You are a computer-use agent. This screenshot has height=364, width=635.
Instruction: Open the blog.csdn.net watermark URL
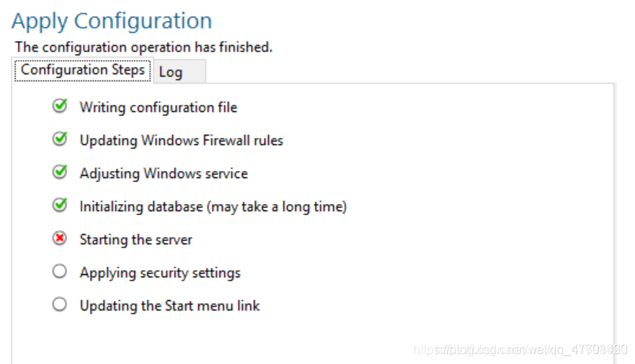click(521, 350)
